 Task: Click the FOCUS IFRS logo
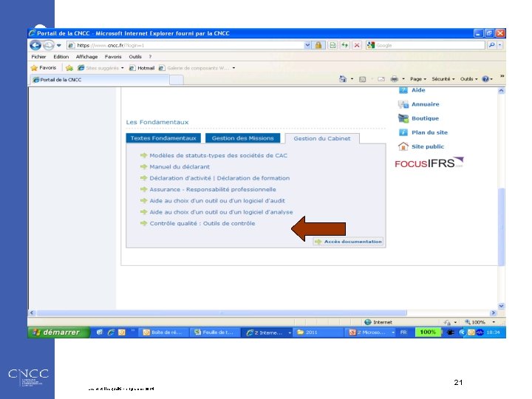429,163
